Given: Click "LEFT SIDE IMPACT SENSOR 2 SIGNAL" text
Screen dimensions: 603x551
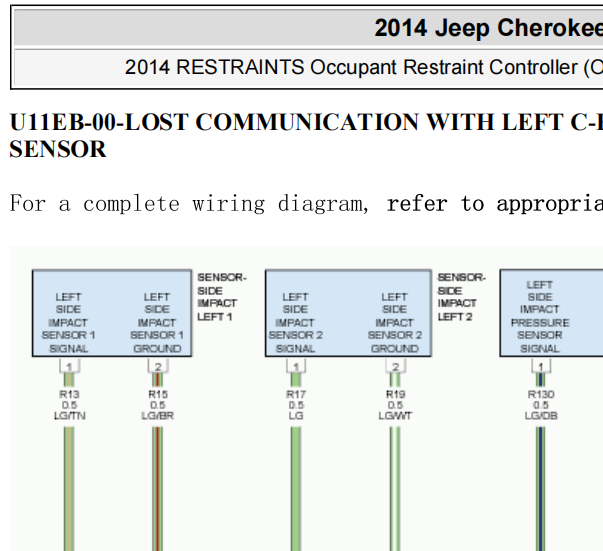Looking at the screenshot, I should (295, 323).
